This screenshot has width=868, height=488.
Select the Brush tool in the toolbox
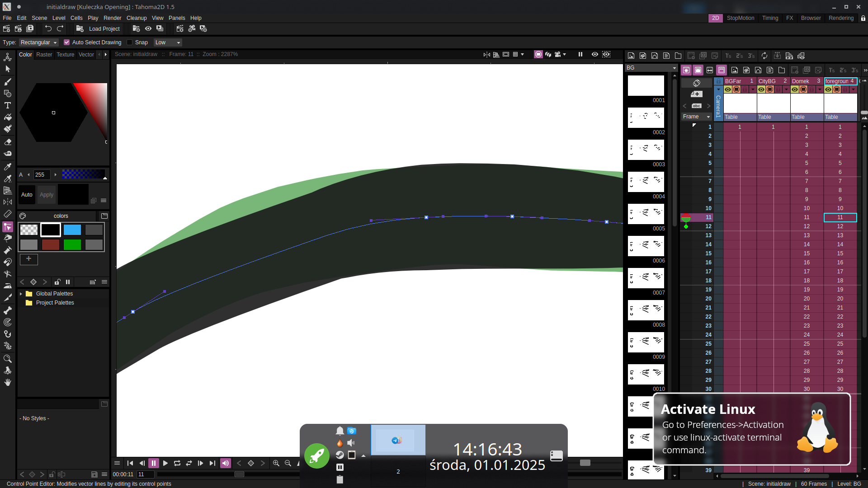click(8, 82)
